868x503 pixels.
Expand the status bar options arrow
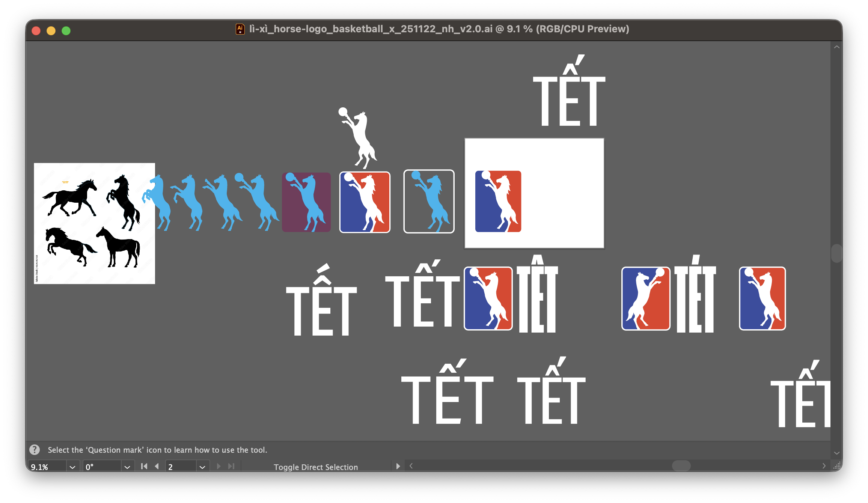[398, 466]
